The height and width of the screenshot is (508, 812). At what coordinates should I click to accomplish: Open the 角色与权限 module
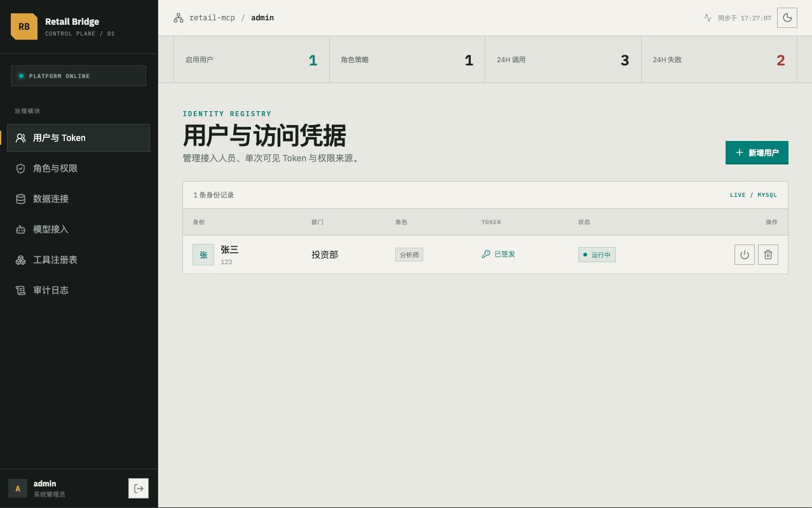coord(78,168)
